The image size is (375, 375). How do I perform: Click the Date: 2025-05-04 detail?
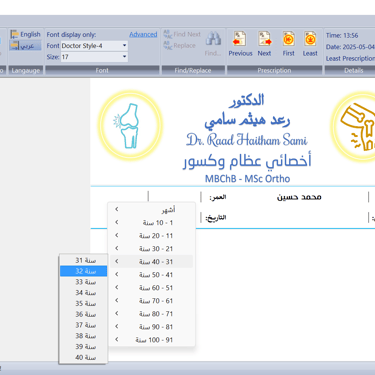pyautogui.click(x=350, y=47)
